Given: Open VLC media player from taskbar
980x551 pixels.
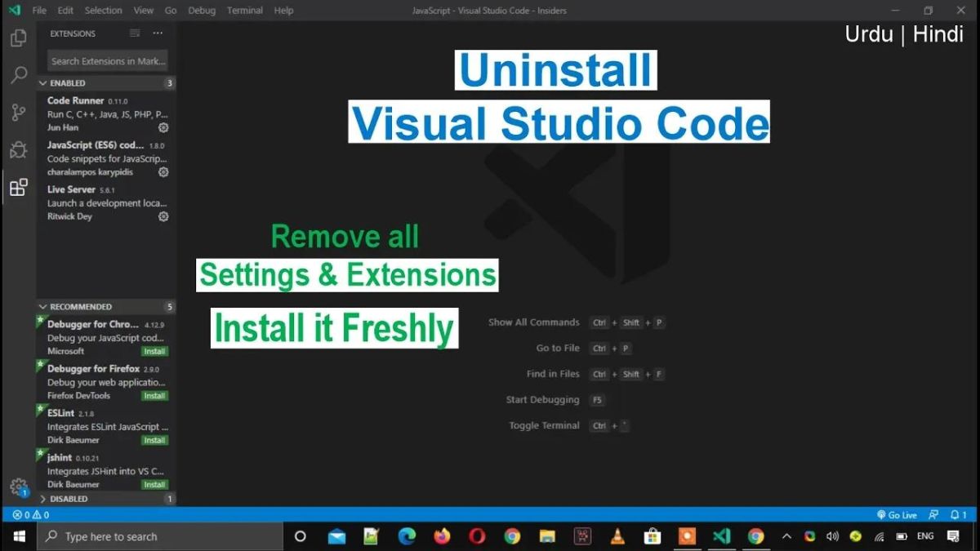Looking at the screenshot, I should click(x=617, y=536).
